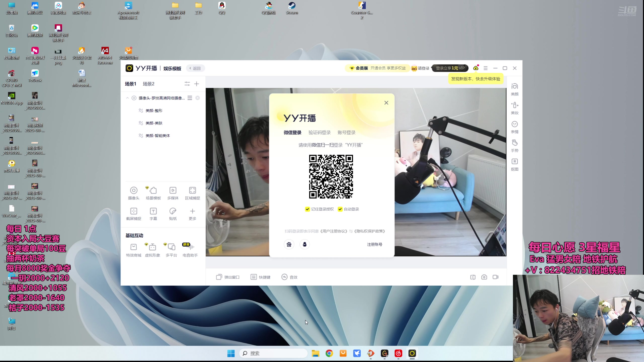Open NetEase Cloud Music taskbar icon
Viewport: 644px width, 362px height.
pos(398,353)
